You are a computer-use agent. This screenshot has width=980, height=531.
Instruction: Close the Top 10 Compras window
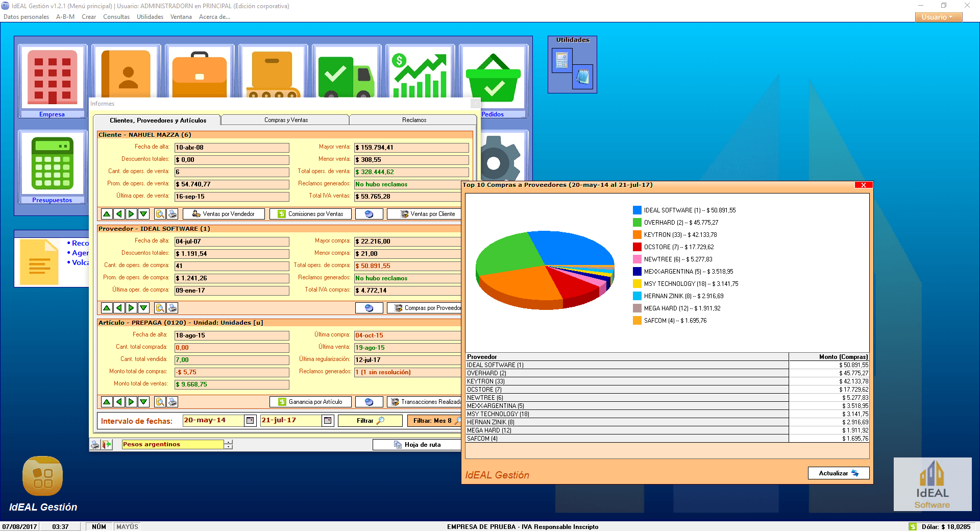864,185
